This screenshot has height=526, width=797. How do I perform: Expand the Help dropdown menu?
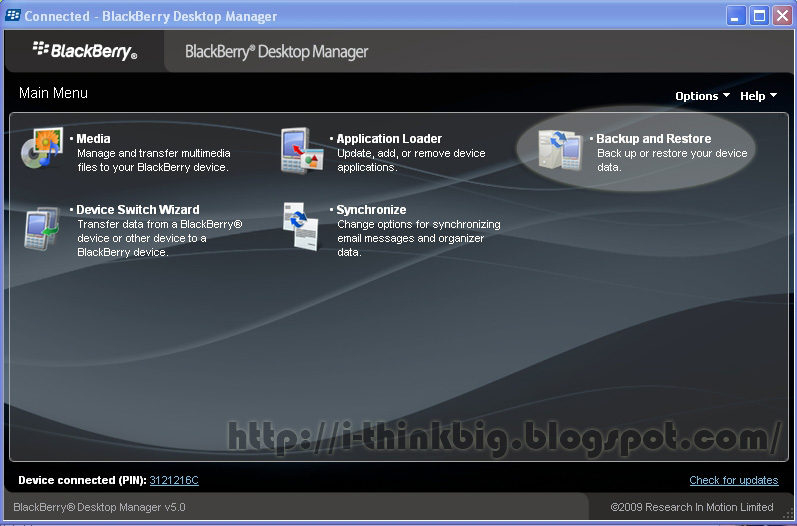[x=758, y=96]
